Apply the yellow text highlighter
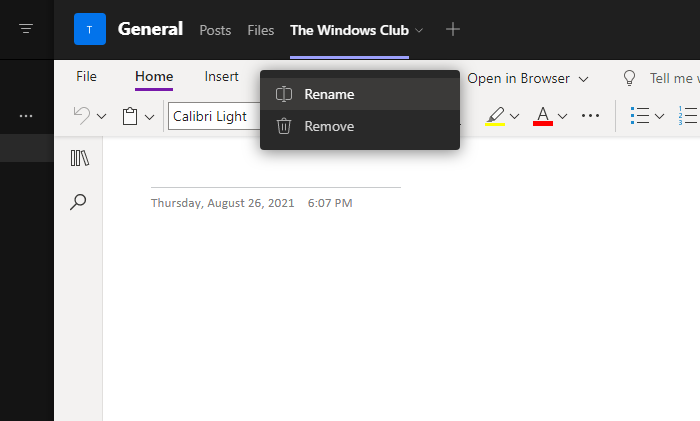Image resolution: width=700 pixels, height=421 pixels. point(495,116)
